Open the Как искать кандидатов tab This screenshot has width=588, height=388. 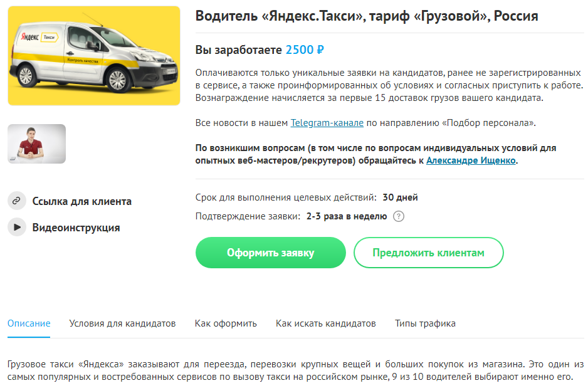(x=325, y=323)
